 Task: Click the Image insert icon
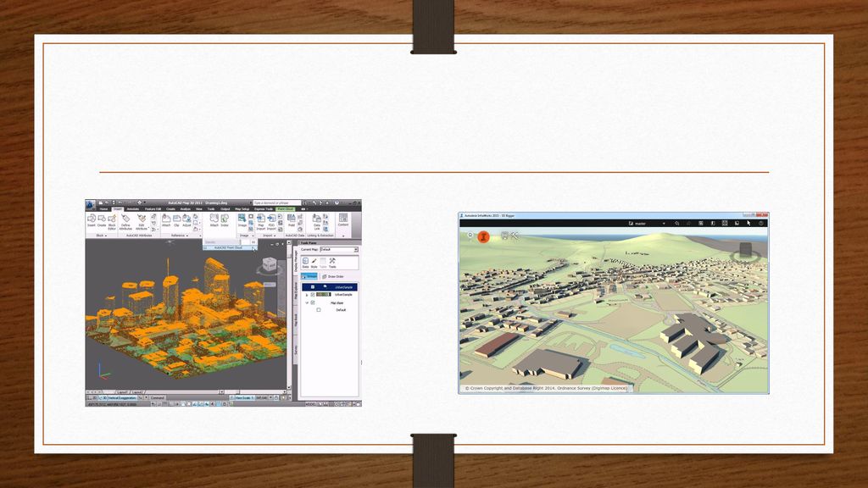pos(242,218)
